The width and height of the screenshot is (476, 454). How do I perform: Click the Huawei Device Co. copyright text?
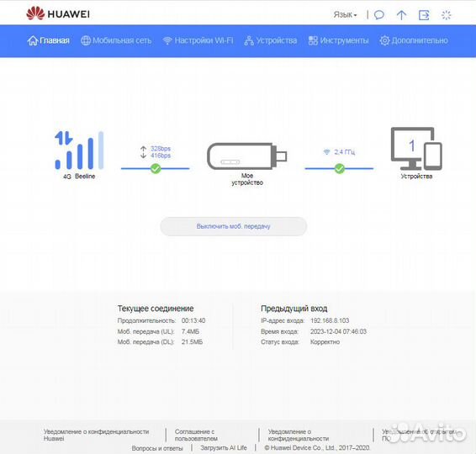317,447
